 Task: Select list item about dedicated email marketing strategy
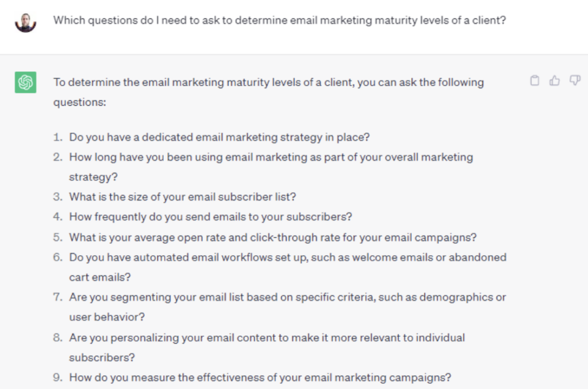[219, 137]
